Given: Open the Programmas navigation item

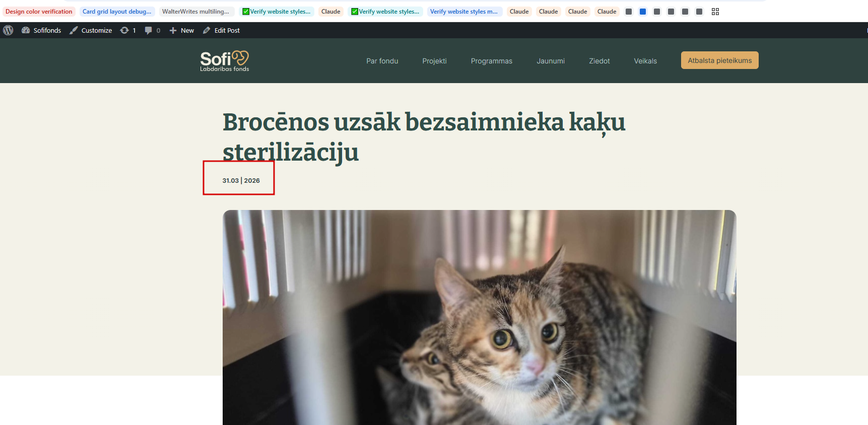Looking at the screenshot, I should [492, 61].
